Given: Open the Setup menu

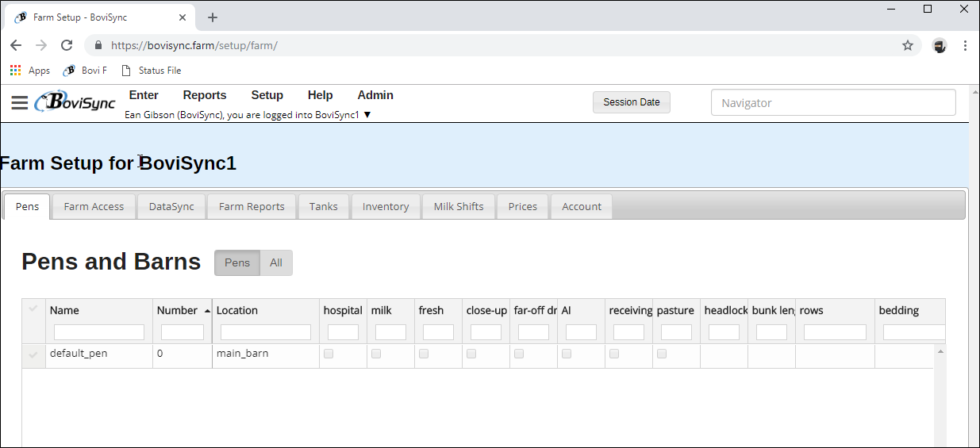Looking at the screenshot, I should [267, 95].
